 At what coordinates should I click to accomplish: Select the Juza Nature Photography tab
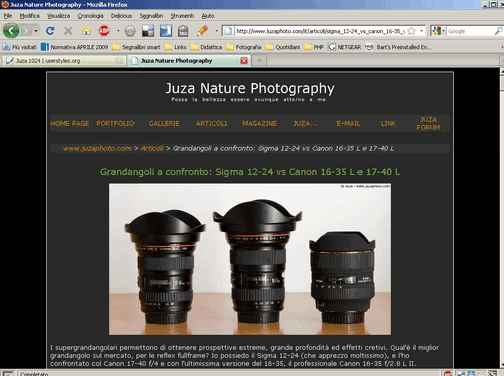189,61
